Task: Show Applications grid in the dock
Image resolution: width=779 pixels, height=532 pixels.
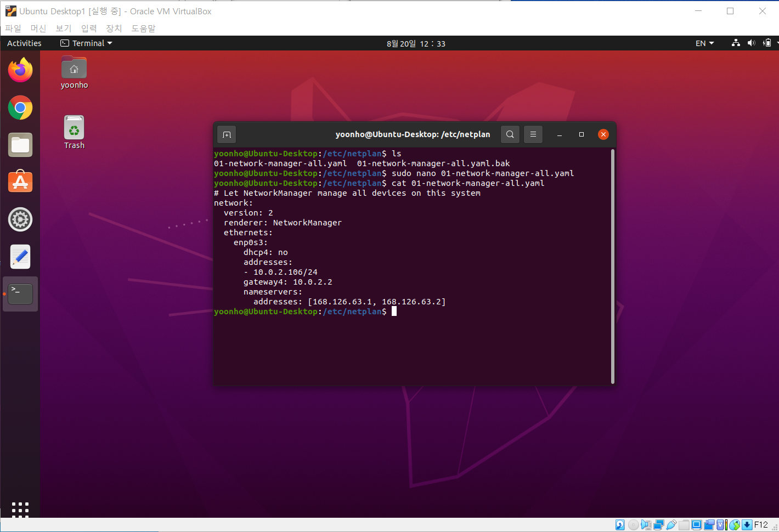Action: pyautogui.click(x=20, y=510)
